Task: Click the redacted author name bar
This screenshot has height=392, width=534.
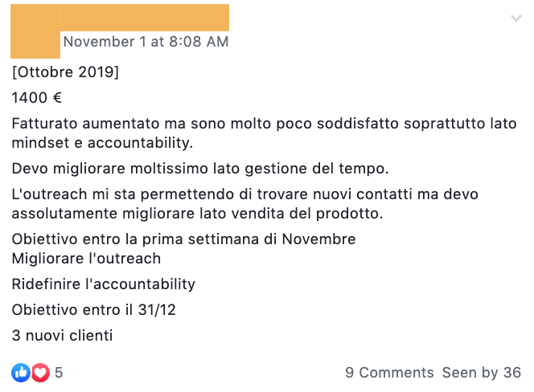Action: (145, 18)
